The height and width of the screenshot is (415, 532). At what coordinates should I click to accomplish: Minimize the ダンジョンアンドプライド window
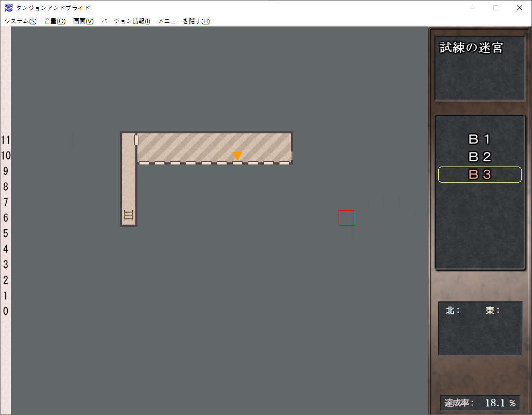[x=472, y=8]
